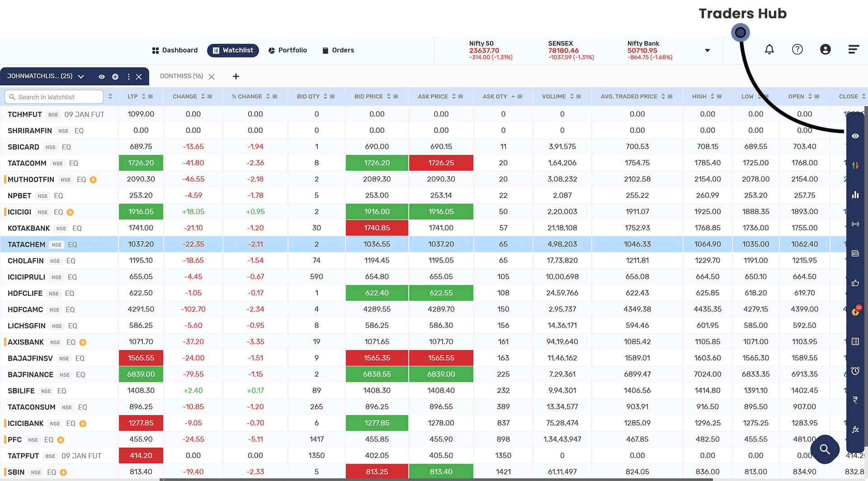Sort by the LTP column arrows

point(144,97)
